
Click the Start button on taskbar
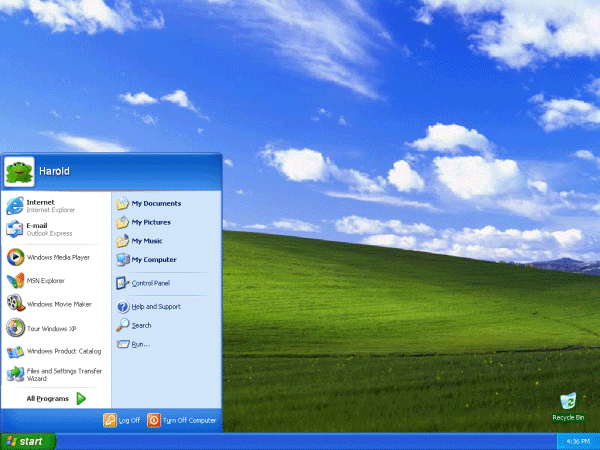click(28, 442)
